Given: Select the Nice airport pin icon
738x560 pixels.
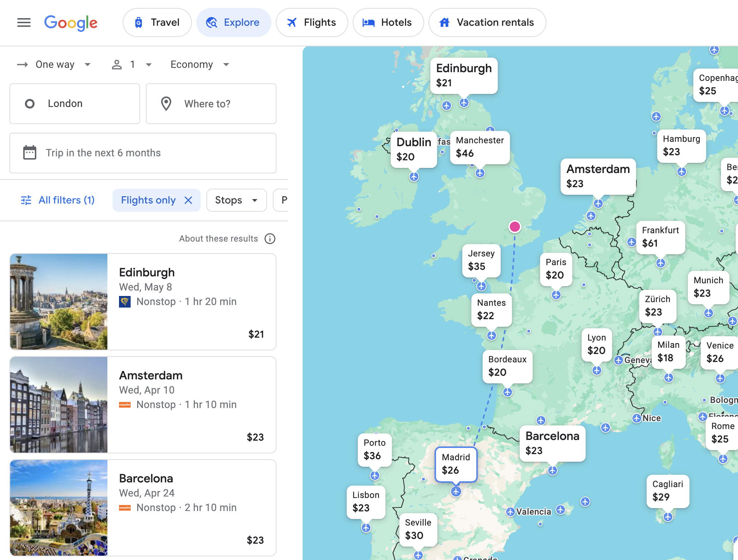Looking at the screenshot, I should click(x=636, y=418).
